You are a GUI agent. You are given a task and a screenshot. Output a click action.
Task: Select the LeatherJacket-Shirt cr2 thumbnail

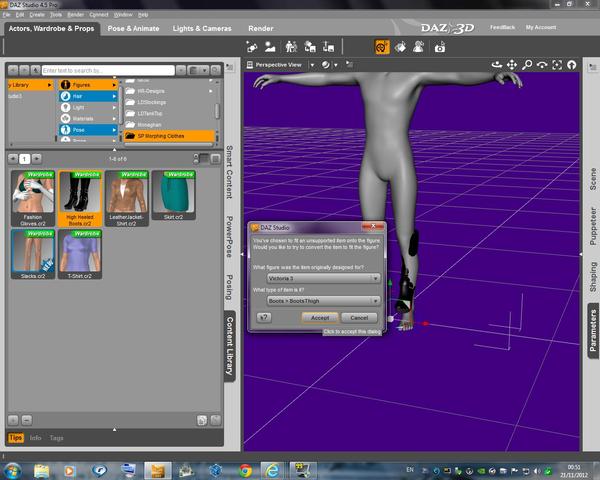pyautogui.click(x=127, y=199)
